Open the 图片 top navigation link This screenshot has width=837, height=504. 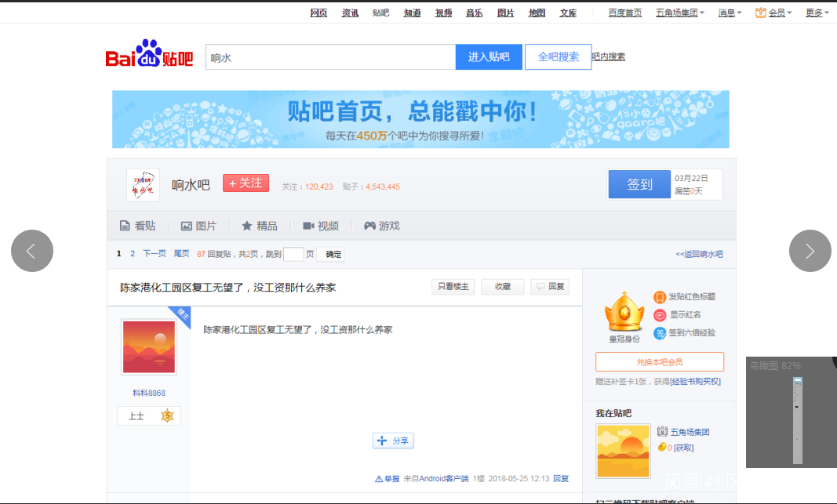coord(505,13)
